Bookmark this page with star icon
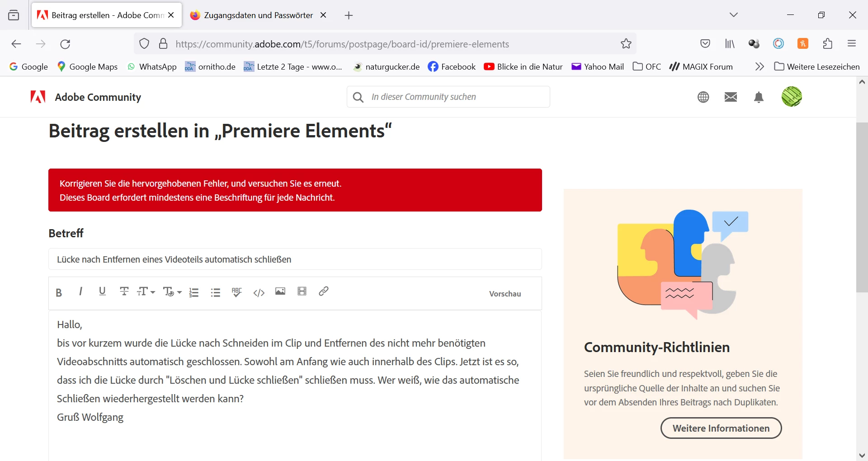The image size is (868, 461). tap(626, 44)
